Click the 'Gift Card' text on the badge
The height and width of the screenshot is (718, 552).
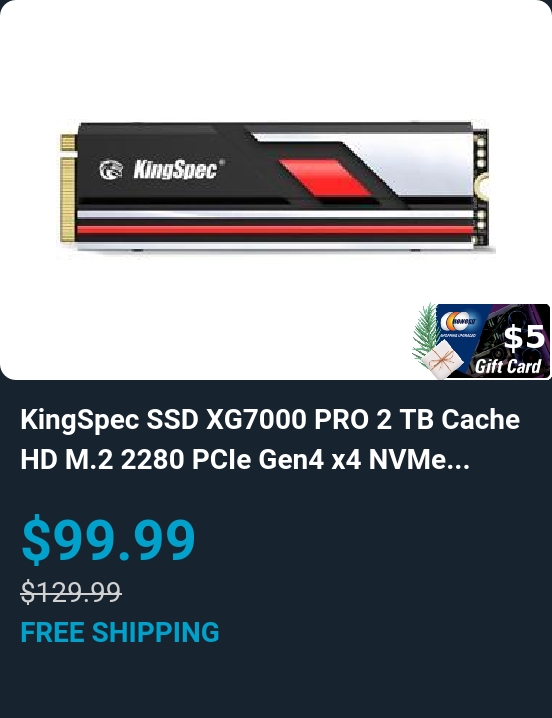(508, 366)
